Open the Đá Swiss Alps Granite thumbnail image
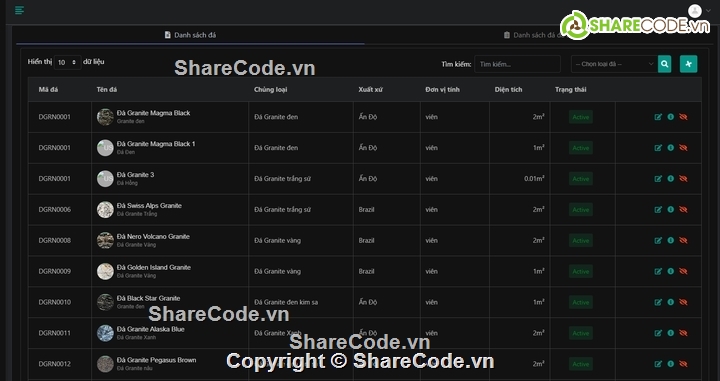The height and width of the screenshot is (381, 720). [x=105, y=209]
